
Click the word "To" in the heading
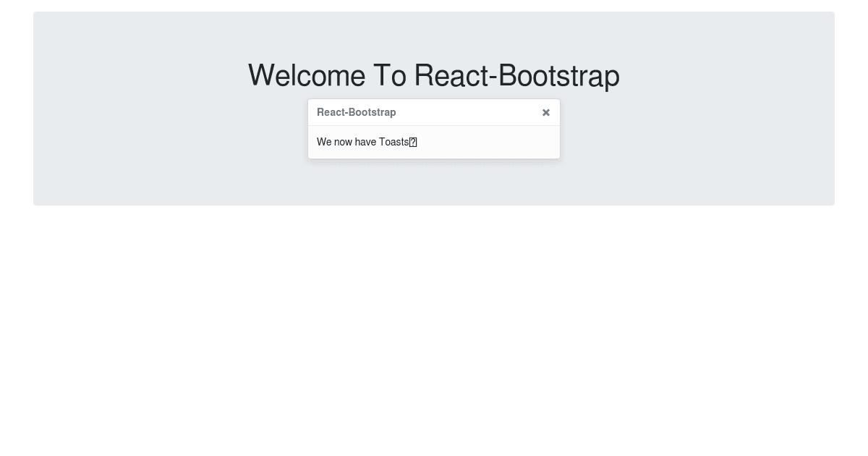click(389, 76)
